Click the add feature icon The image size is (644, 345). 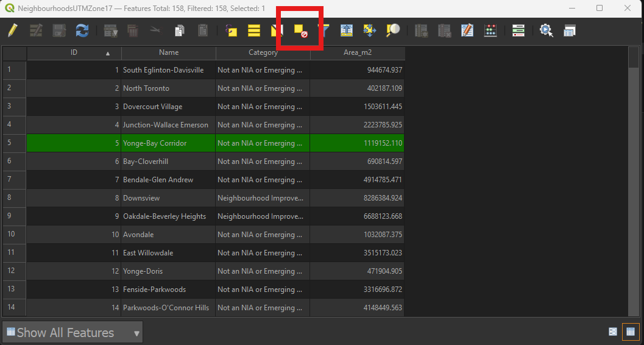[x=111, y=30]
